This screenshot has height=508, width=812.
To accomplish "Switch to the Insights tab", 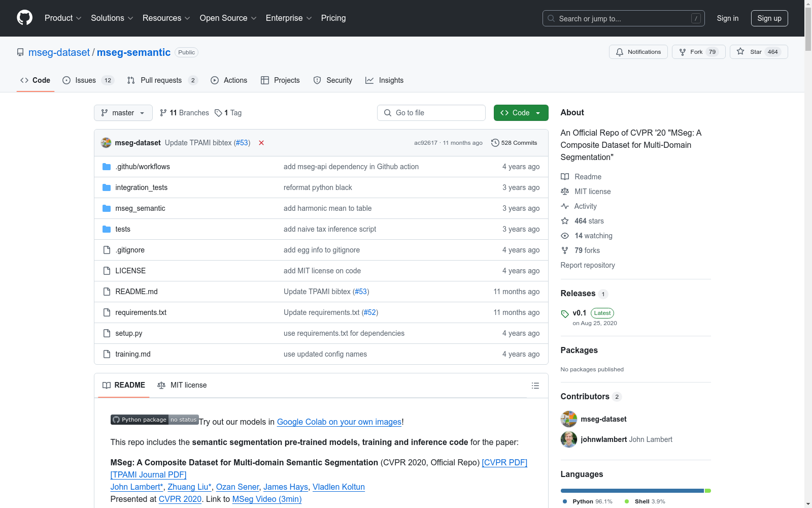I will coord(385,80).
